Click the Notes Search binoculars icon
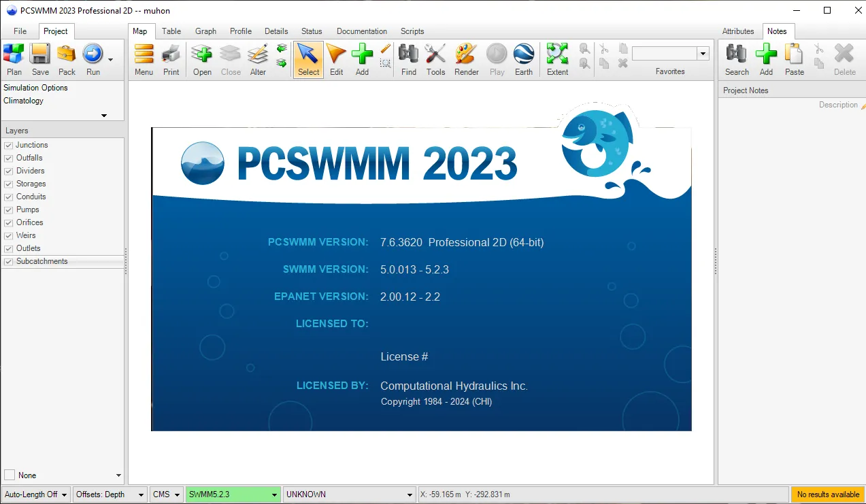866x504 pixels. pos(737,60)
